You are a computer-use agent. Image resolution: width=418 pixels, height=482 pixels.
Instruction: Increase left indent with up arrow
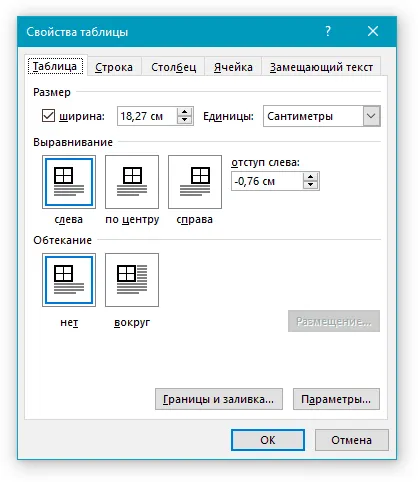(x=311, y=177)
